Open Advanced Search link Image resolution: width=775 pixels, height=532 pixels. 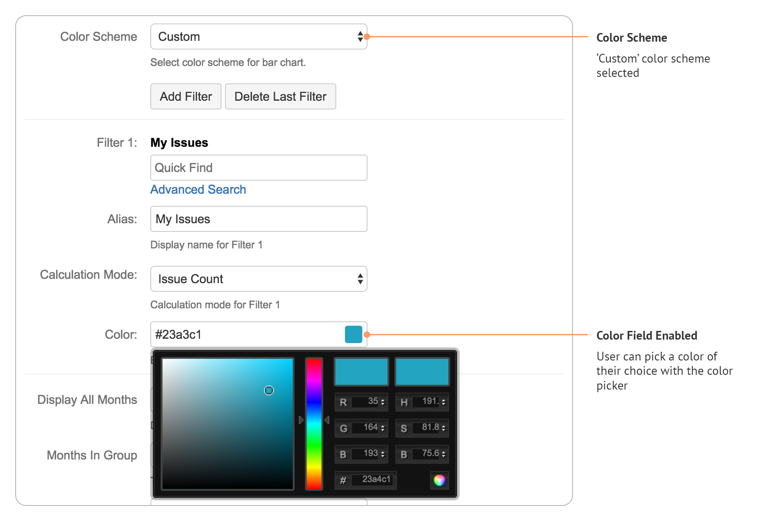point(198,189)
